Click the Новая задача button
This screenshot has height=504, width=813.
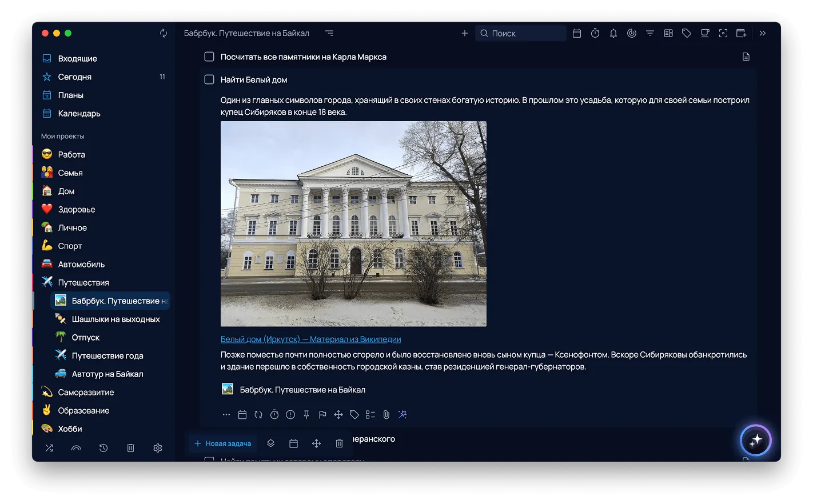pos(223,443)
